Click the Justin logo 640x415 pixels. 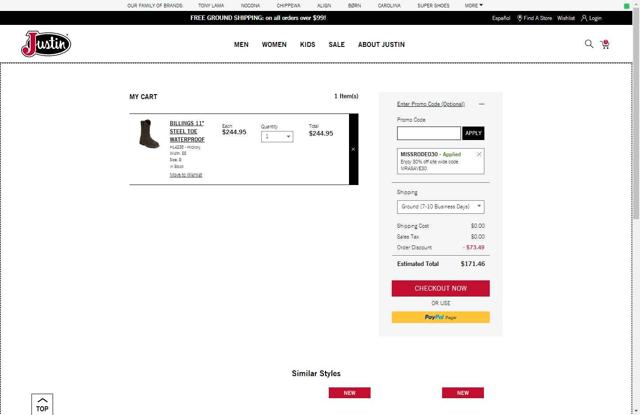[x=46, y=44]
